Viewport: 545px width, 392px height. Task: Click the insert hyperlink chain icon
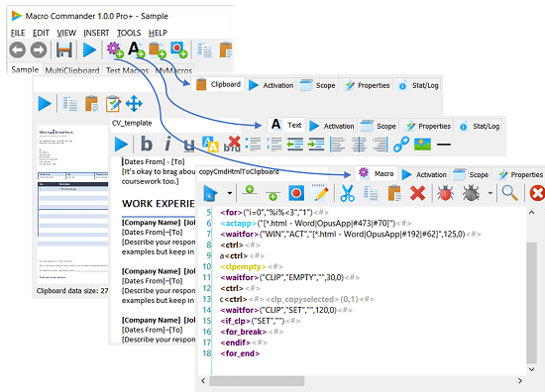coord(401,145)
